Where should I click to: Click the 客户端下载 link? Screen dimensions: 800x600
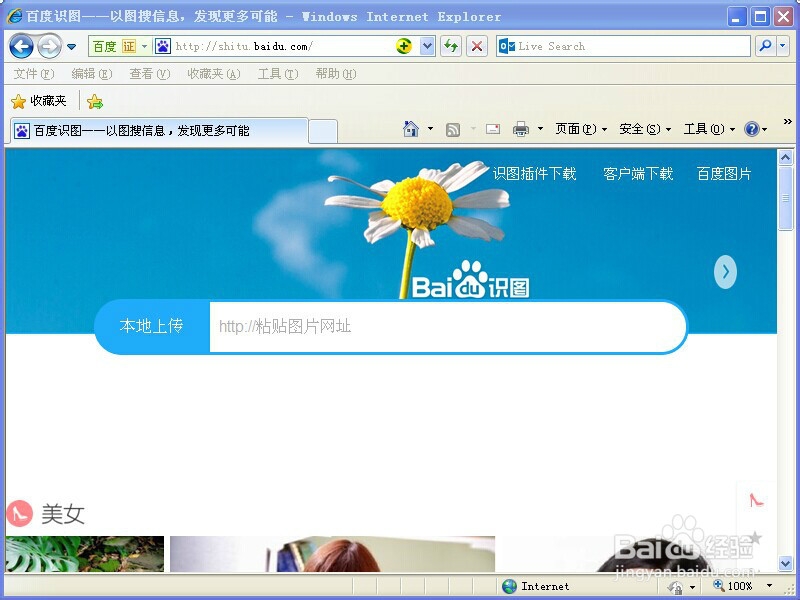638,174
